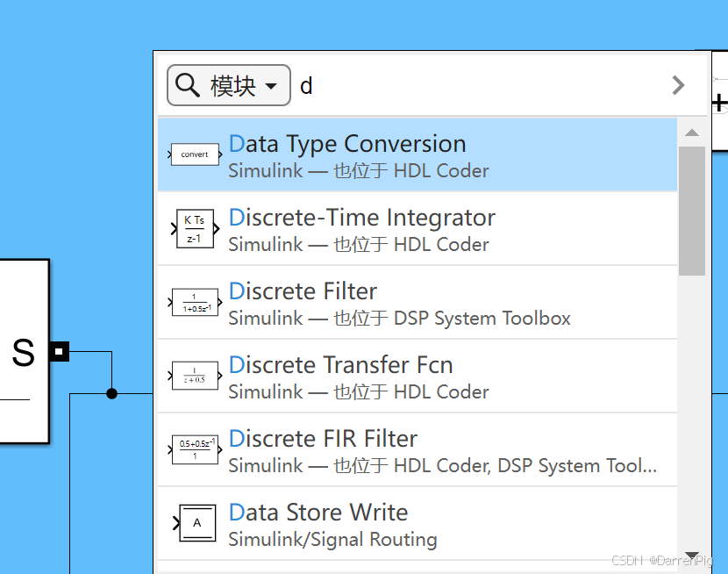This screenshot has height=574, width=728.
Task: Click the convert block icon
Action: [194, 154]
